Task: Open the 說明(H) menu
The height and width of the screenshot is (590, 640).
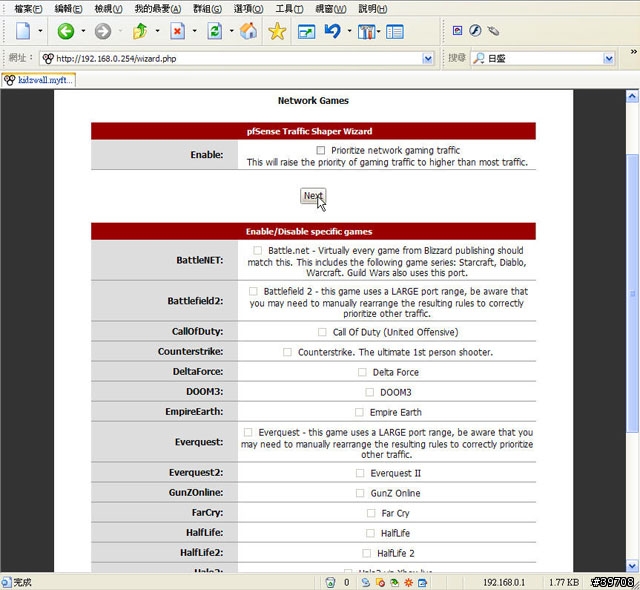Action: [373, 9]
